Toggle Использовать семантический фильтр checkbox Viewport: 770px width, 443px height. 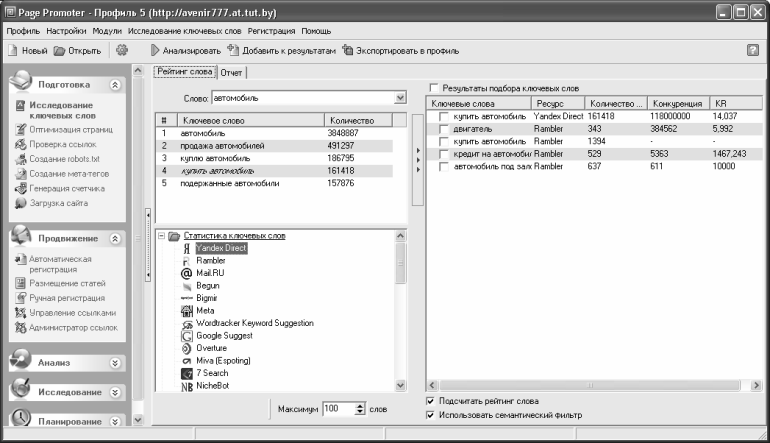pos(431,414)
